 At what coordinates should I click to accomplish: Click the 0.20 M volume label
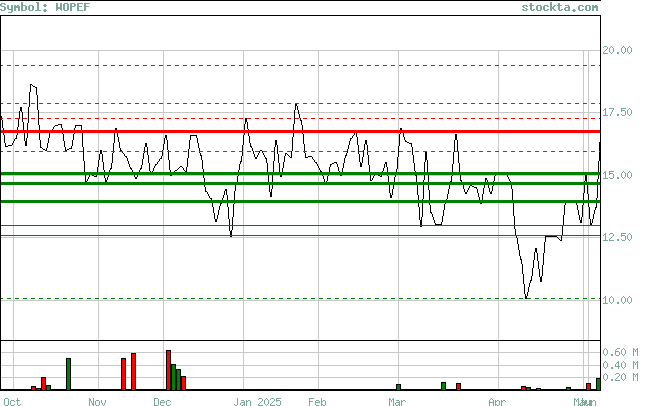coord(620,377)
